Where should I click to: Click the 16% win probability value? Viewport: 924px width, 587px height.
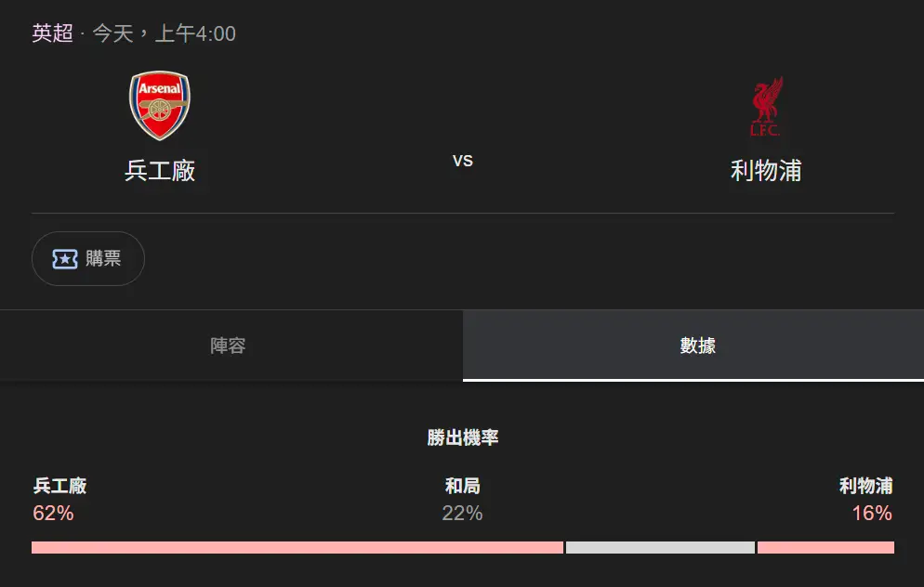pos(872,513)
